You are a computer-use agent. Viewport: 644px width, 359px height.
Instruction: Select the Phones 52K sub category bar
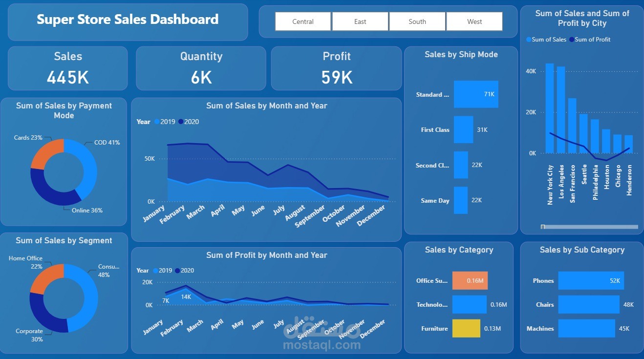pyautogui.click(x=591, y=280)
